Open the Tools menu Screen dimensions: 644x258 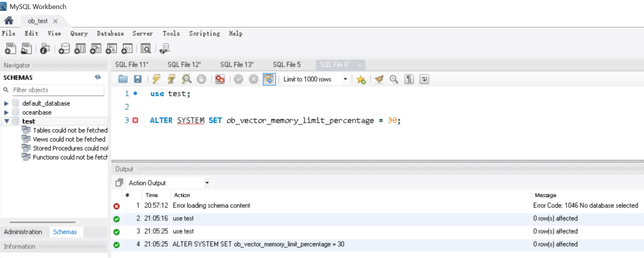[x=171, y=33]
